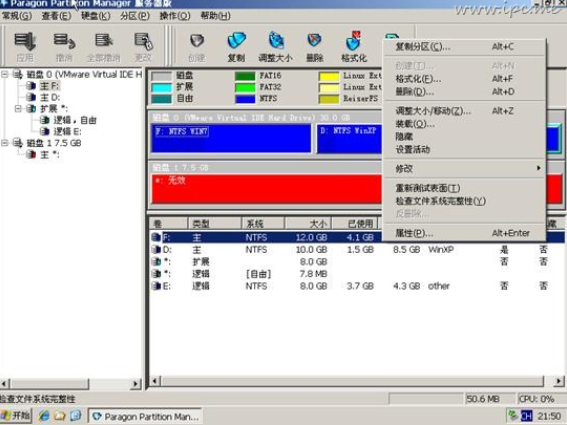Click Paragon Partition Man... taskbar button
Viewport: 567px width, 425px height.
(145, 417)
